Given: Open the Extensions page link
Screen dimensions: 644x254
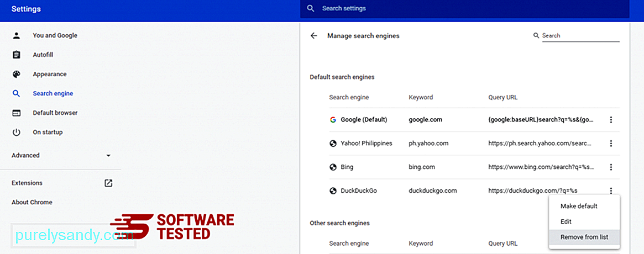Looking at the screenshot, I should point(27,183).
